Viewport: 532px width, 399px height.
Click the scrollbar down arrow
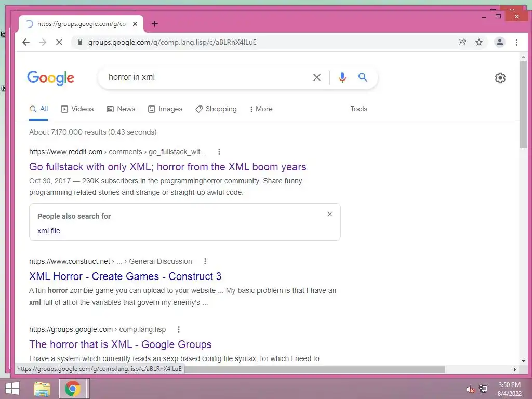523,361
